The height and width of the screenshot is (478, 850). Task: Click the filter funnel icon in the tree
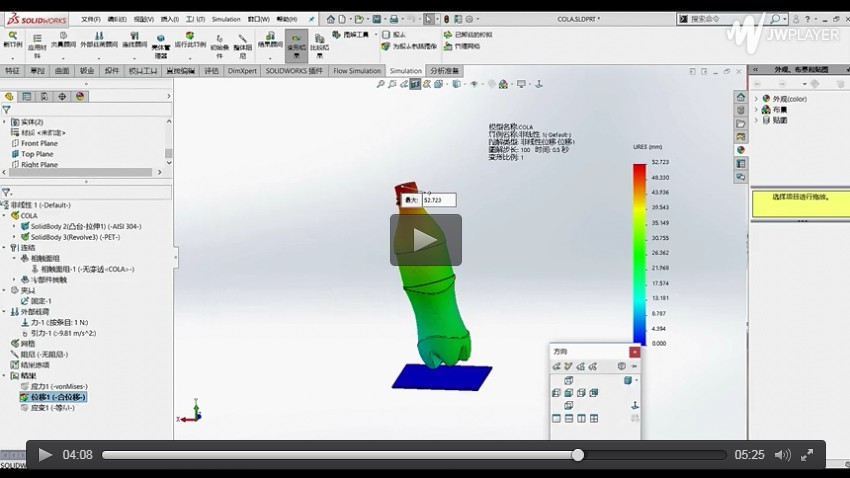(7, 192)
